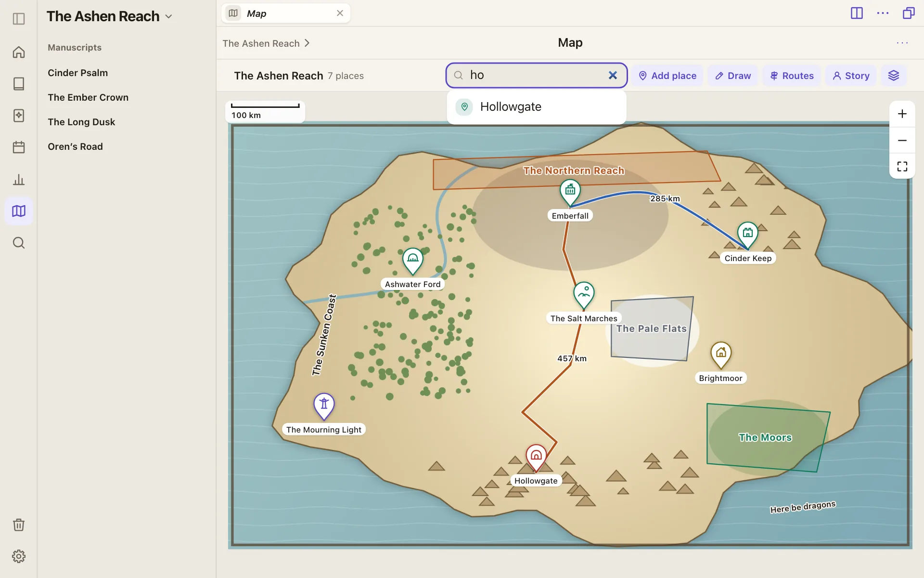This screenshot has width=924, height=578.
Task: Click the Draw button
Action: coord(733,76)
